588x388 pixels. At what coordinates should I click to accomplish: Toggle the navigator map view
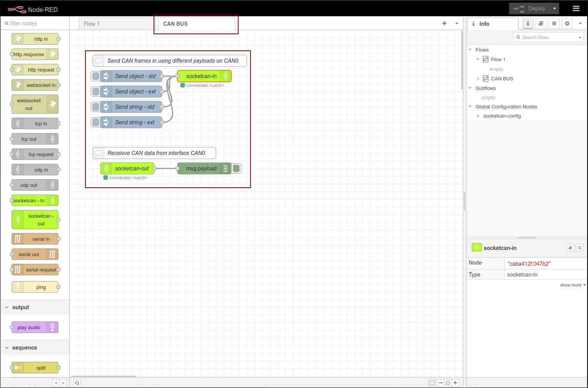click(x=432, y=383)
